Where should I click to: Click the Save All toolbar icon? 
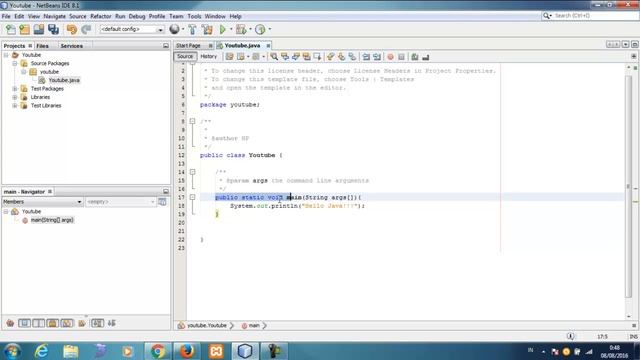53,29
